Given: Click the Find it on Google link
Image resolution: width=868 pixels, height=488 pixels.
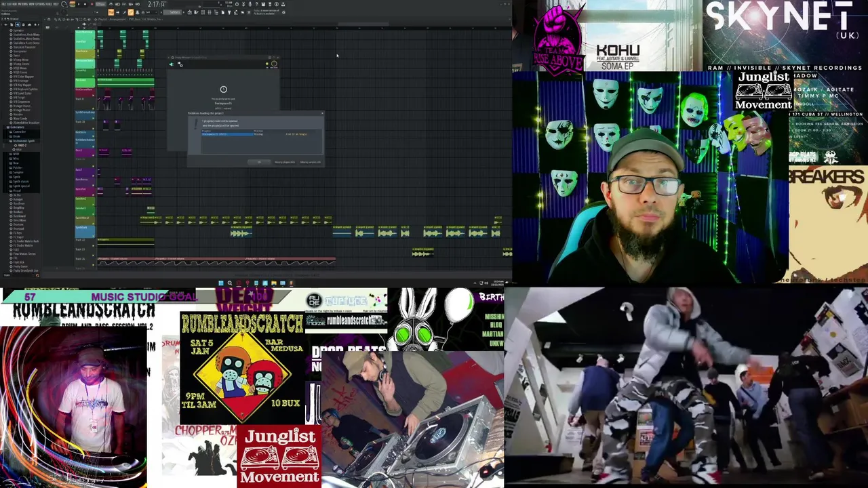Looking at the screenshot, I should (x=296, y=134).
